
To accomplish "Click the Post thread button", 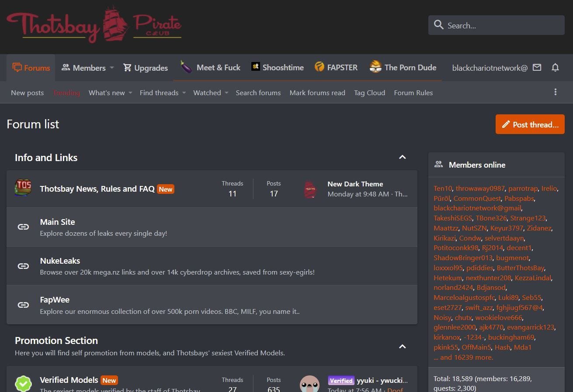I will [x=530, y=124].
